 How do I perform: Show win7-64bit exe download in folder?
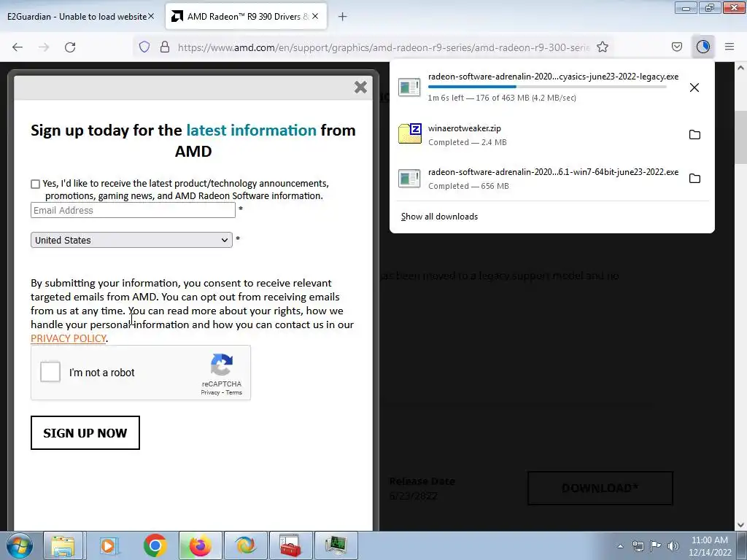pos(694,179)
